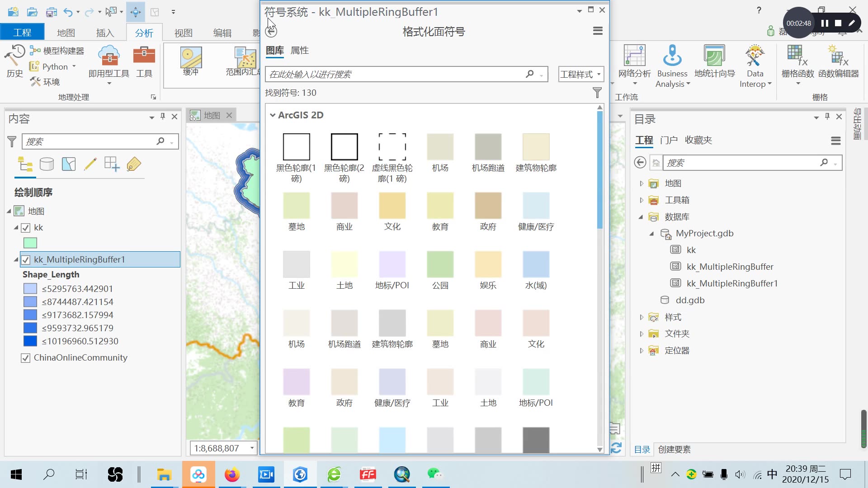Switch to the 地图 ribbon tab
868x488 pixels.
[65, 32]
